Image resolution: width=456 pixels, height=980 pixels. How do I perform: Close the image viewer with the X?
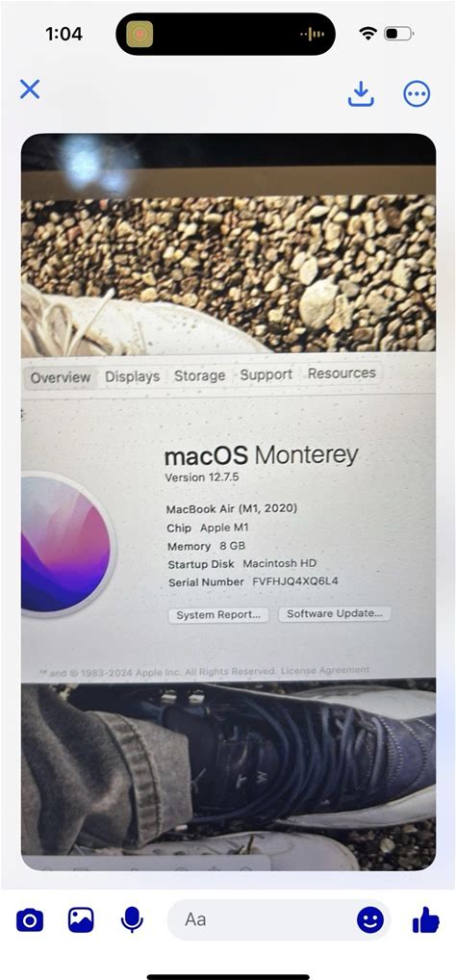(x=30, y=90)
